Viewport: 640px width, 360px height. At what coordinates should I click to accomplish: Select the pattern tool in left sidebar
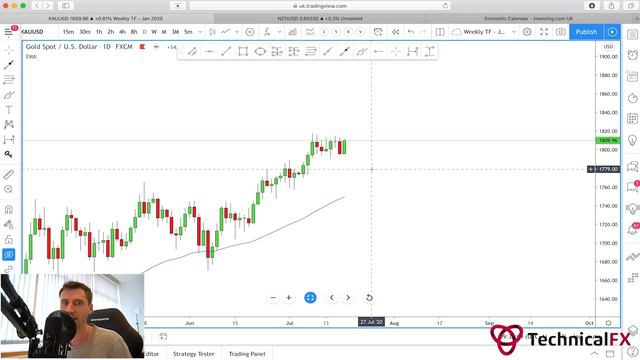[x=9, y=124]
